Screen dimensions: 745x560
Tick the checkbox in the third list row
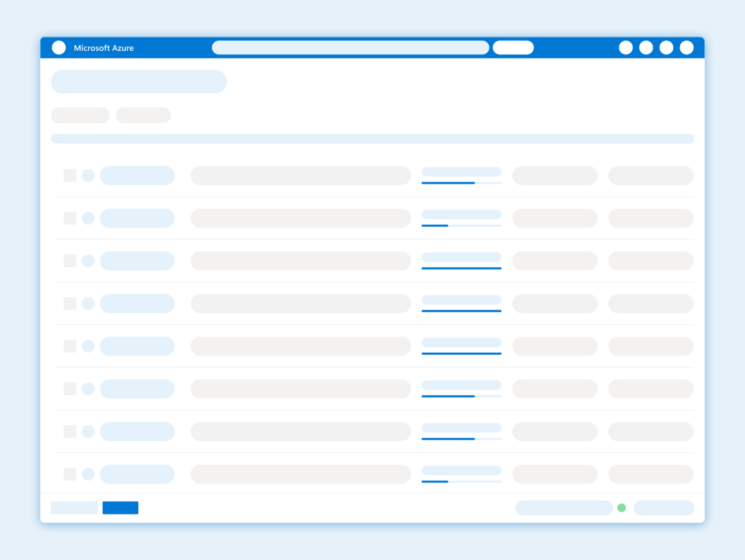click(x=70, y=261)
